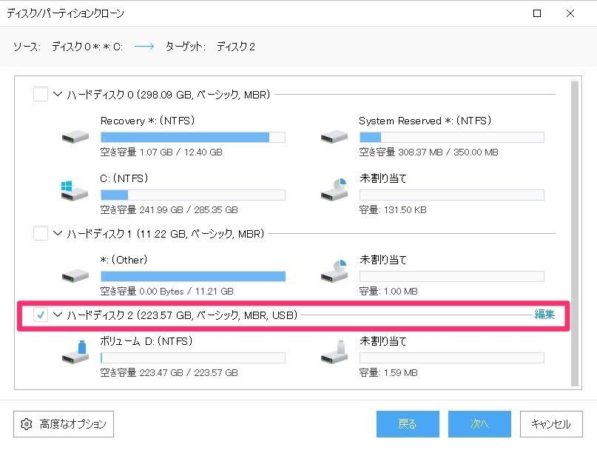The image size is (597, 450).
Task: Select the USB volume D: drive icon
Action: (75, 351)
